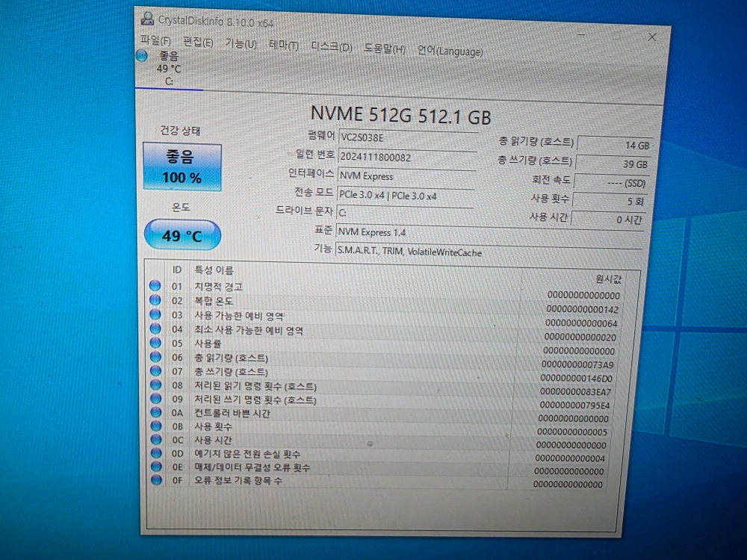Click the status icon of row 0B 사용 횟수
This screenshot has width=747, height=560.
(156, 426)
